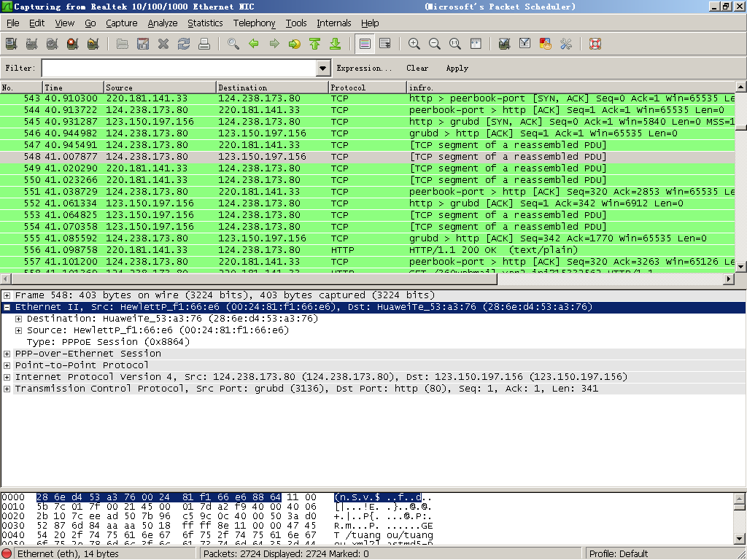Click the Expression... filter button
The height and width of the screenshot is (560, 747).
pos(364,68)
